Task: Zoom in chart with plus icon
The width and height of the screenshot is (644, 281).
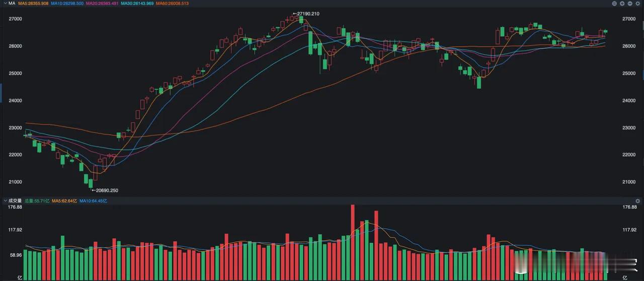Action: click(622, 4)
